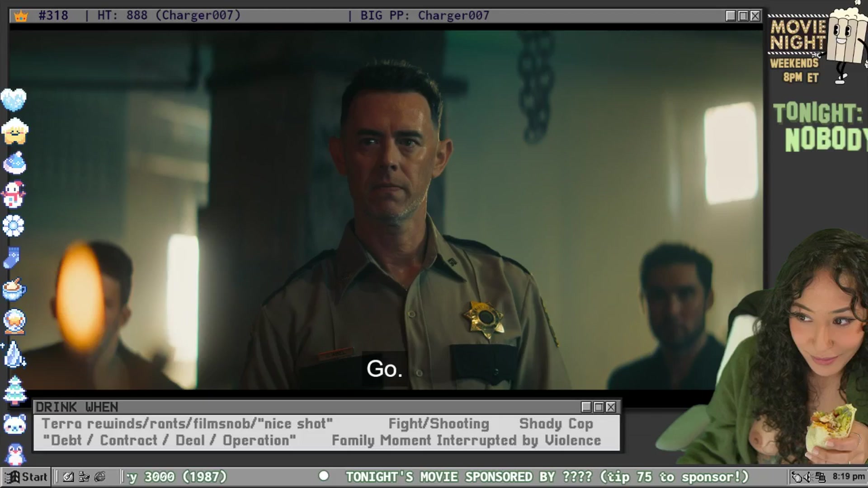The width and height of the screenshot is (868, 488).
Task: Select the snowman desktop icon
Action: click(x=14, y=194)
